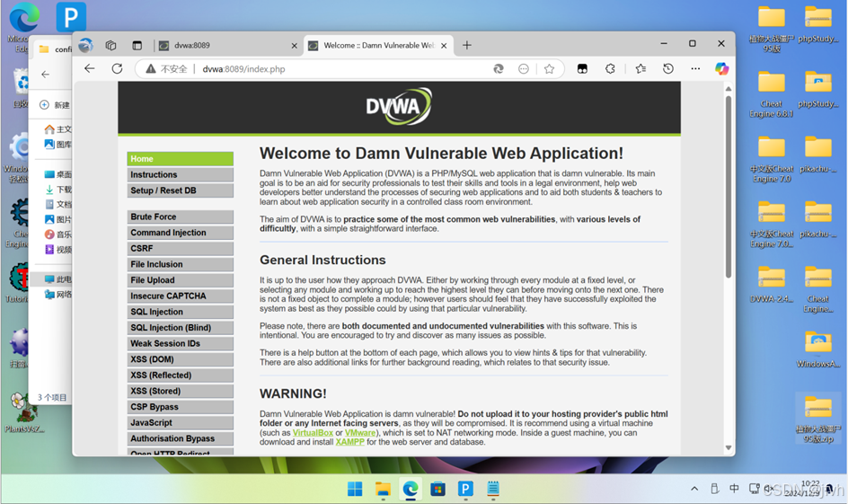Select the Cheat Engine 6.8.1 desktop folder
Image resolution: width=848 pixels, height=504 pixels.
772,94
